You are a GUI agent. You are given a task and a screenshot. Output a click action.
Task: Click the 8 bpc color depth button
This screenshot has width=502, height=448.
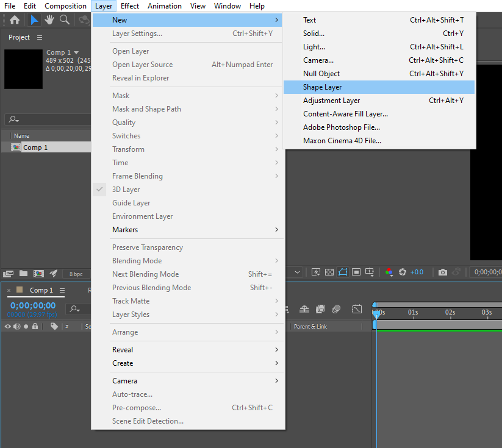point(76,274)
